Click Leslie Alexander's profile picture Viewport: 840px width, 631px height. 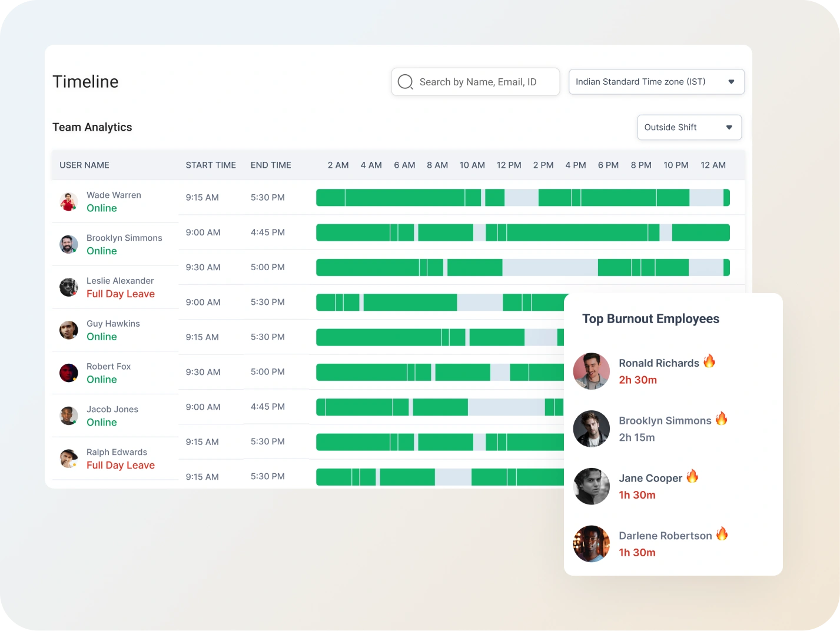click(x=69, y=287)
